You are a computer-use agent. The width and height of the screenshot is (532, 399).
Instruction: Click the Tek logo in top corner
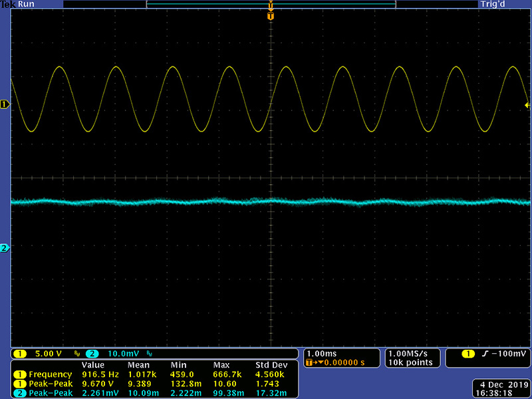click(8, 5)
